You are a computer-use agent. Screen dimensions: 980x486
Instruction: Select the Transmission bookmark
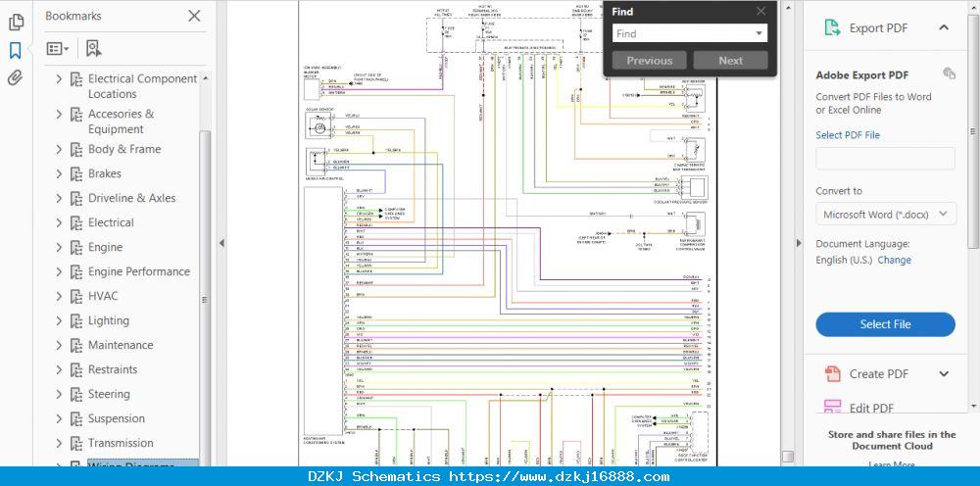click(121, 443)
